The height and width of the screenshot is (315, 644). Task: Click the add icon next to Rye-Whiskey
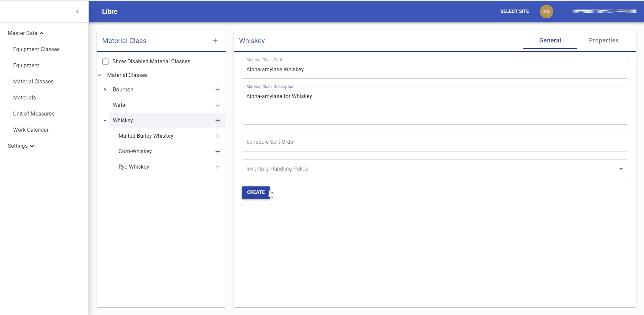pyautogui.click(x=218, y=166)
